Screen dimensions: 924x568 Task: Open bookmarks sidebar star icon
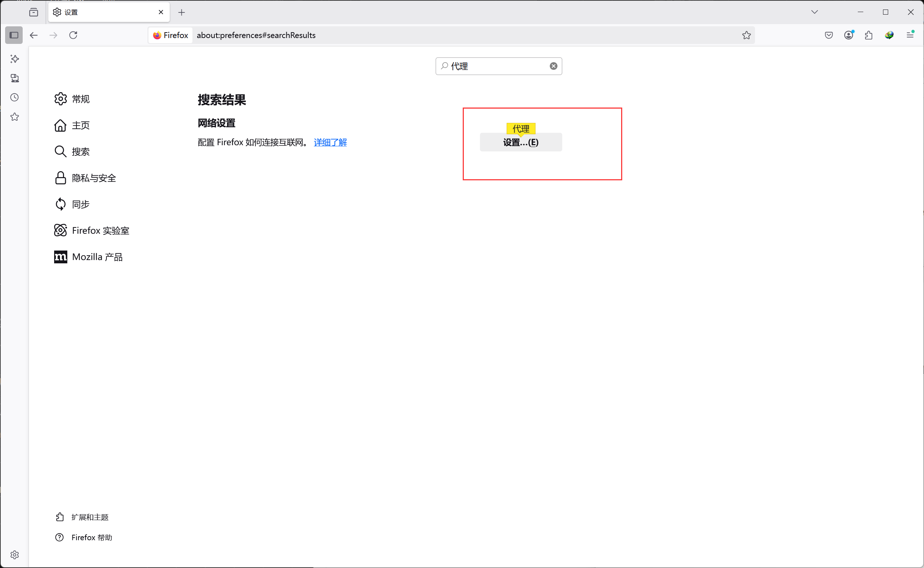(15, 117)
